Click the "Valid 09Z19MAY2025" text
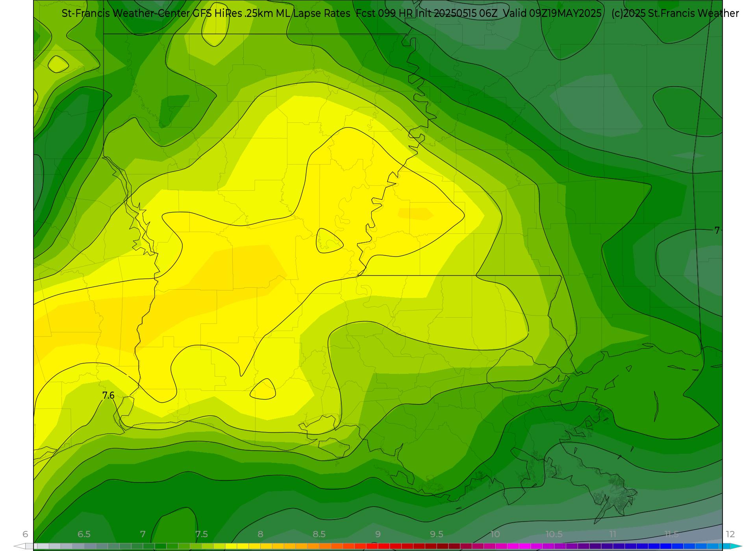Viewport: 756px width, 551px height. [552, 13]
